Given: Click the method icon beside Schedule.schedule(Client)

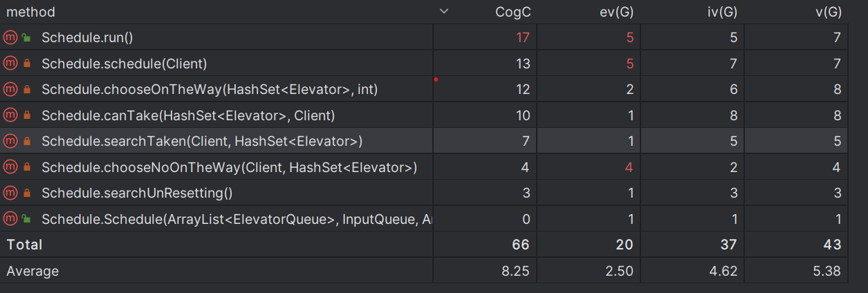Looking at the screenshot, I should click(x=10, y=64).
